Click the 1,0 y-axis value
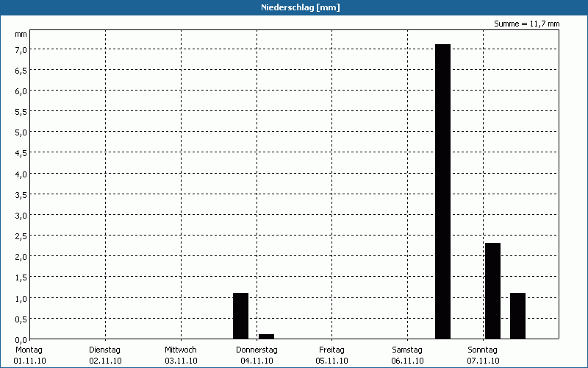The width and height of the screenshot is (588, 368). [21, 299]
